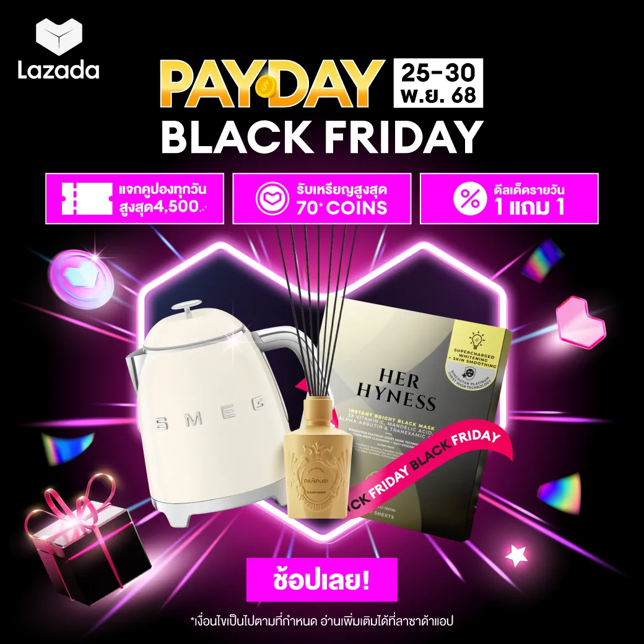Click the white star sparkle icon
Viewport: 644px width, 644px height.
click(x=516, y=555)
